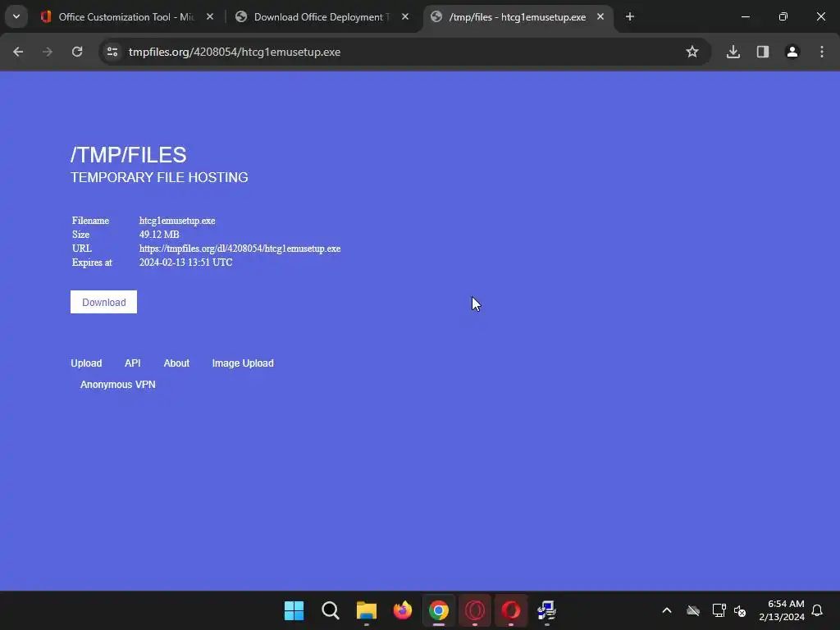Screen dimensions: 840x630
Task: Open the network display tray icon
Action: [719, 610]
